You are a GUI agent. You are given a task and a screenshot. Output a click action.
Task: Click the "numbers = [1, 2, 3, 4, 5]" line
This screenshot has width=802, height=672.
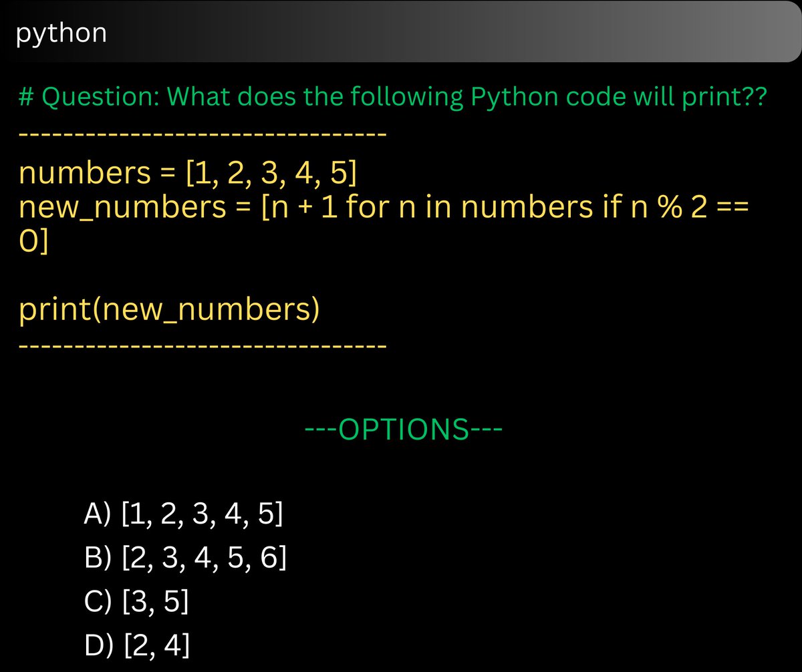point(188,173)
